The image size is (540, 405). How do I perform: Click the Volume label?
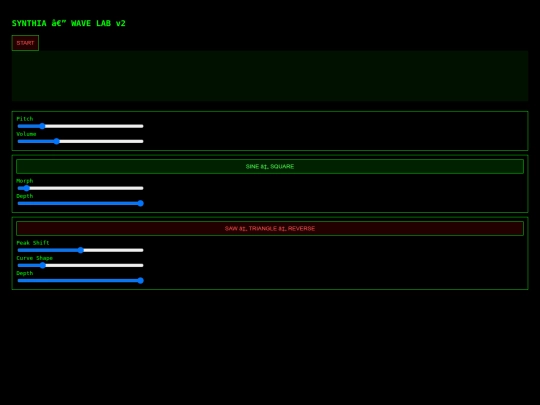click(26, 134)
